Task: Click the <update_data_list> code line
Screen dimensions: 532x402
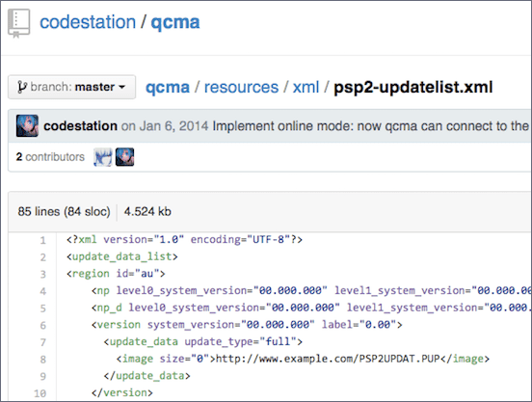Action: click(x=121, y=256)
